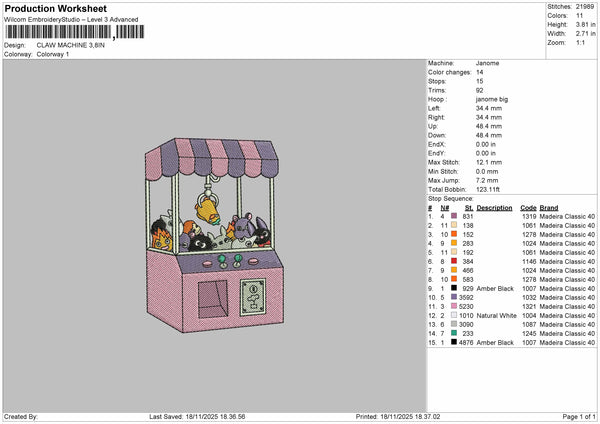This screenshot has height=424, width=600.
Task: Select the gray swatch in stop 13
Action: (454, 324)
